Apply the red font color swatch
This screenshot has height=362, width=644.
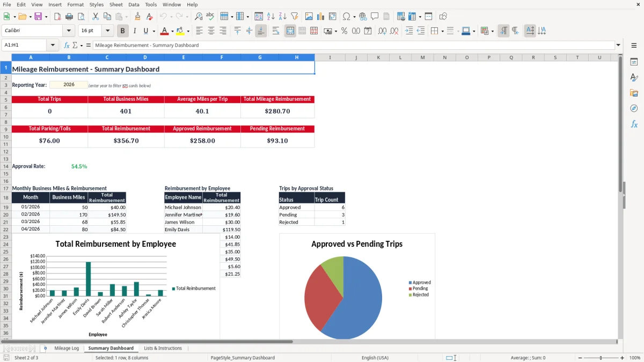(x=164, y=31)
